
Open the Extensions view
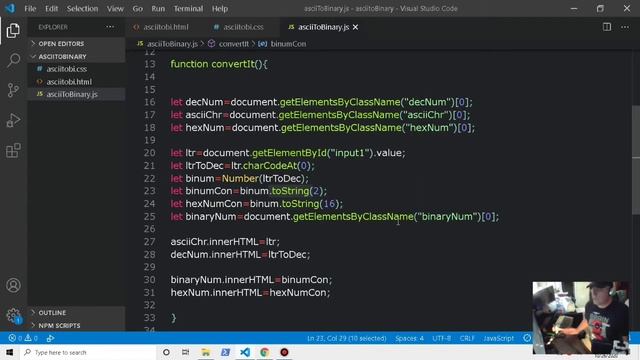point(13,150)
